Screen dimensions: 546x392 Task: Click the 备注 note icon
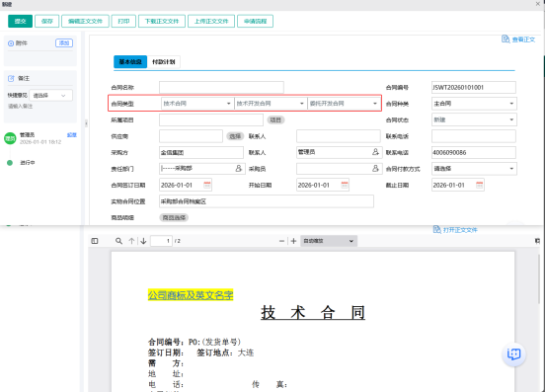pos(11,79)
